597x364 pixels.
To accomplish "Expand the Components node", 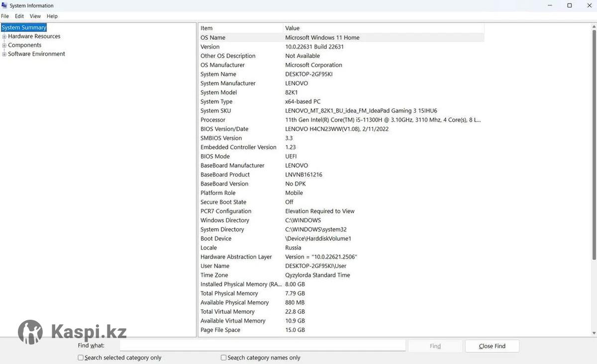I will (4, 45).
